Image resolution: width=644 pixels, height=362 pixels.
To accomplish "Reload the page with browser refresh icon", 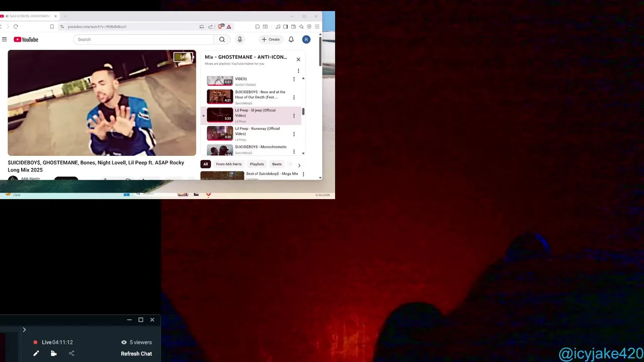I will pyautogui.click(x=16, y=27).
